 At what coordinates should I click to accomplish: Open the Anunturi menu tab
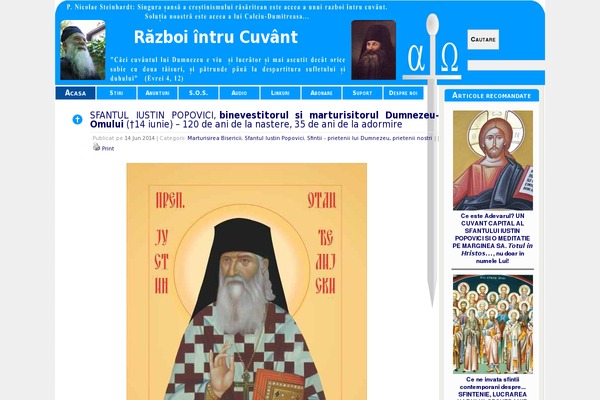coord(157,93)
